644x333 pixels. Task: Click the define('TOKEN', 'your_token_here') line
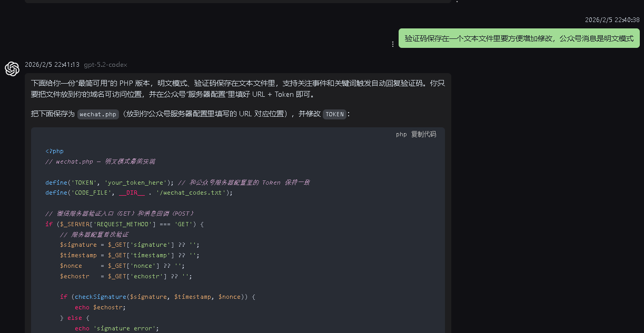(x=177, y=183)
